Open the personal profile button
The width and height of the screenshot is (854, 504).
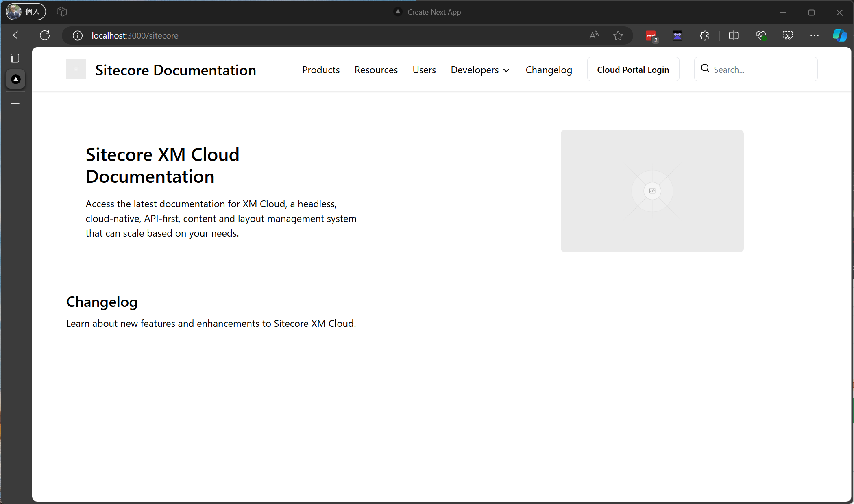click(x=26, y=12)
